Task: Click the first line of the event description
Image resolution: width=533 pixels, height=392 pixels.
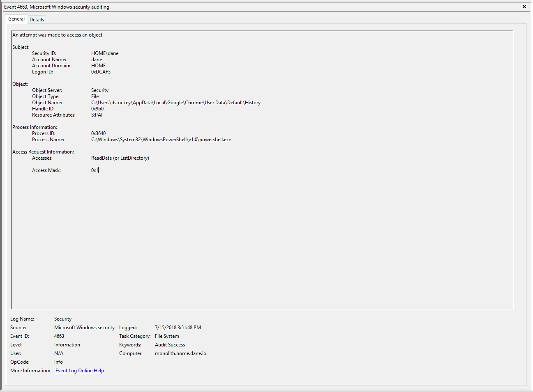Action: click(58, 35)
